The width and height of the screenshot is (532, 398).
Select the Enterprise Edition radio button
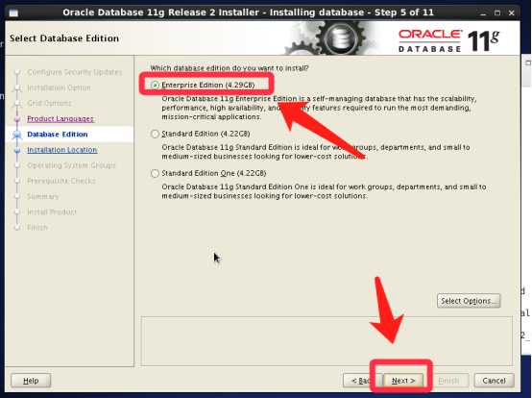(x=155, y=85)
